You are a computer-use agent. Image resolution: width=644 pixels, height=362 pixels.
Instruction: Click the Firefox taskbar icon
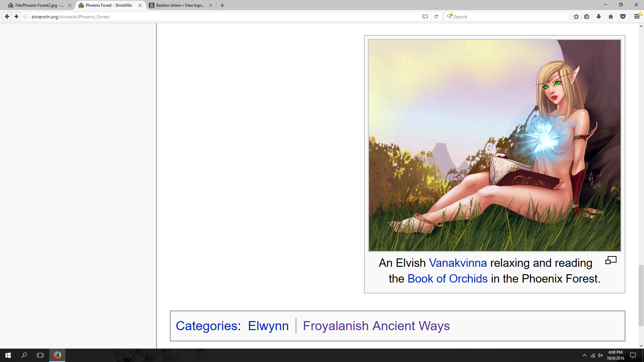click(57, 355)
